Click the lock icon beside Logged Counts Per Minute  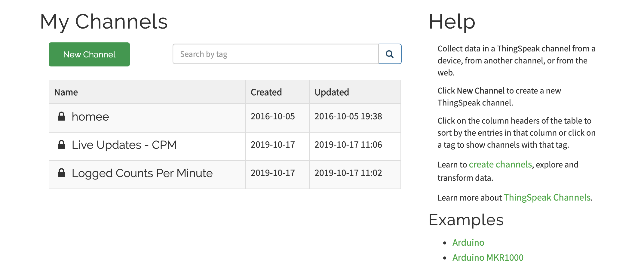(61, 173)
